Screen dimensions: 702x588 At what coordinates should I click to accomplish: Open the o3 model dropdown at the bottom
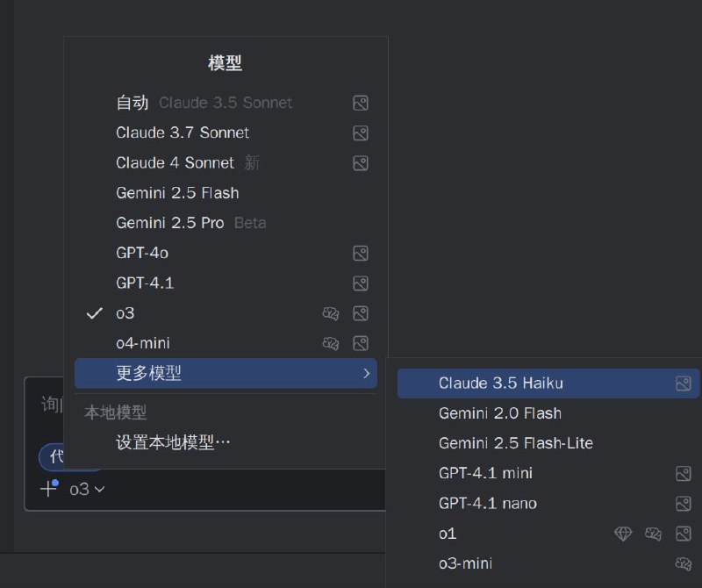pyautogui.click(x=86, y=489)
